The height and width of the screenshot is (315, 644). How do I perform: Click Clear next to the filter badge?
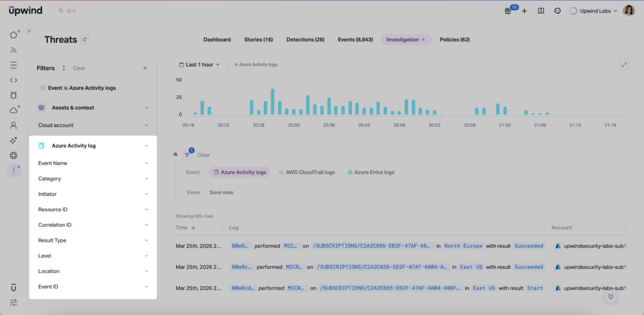click(203, 155)
